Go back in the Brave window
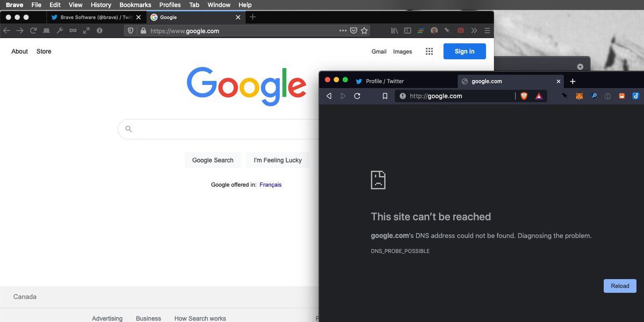Image resolution: width=644 pixels, height=322 pixels. point(329,96)
